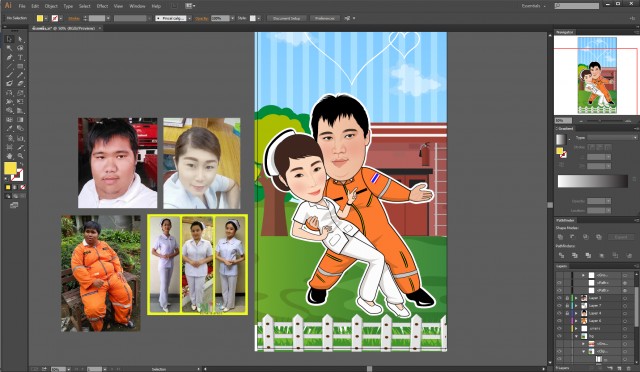
Task: Unlock Layer 4 via lock icon
Action: click(567, 313)
